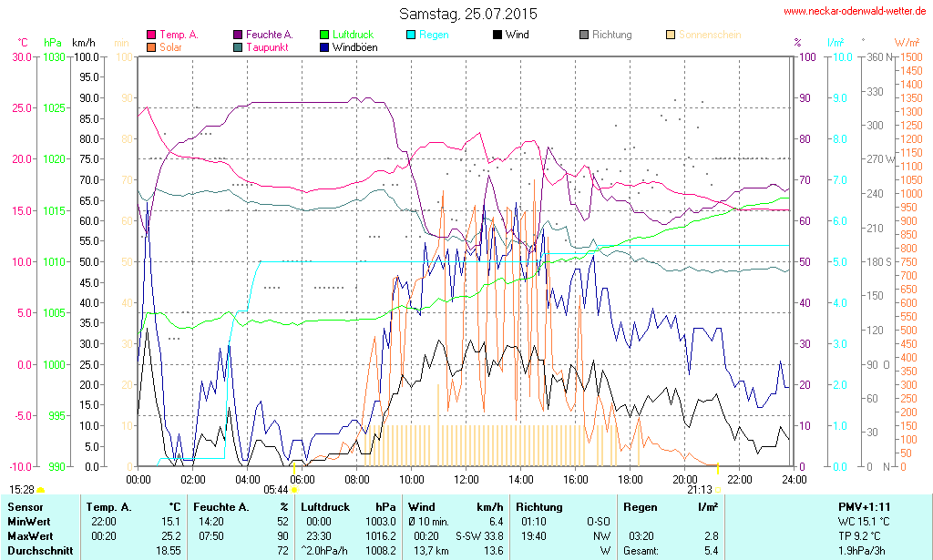The image size is (933, 560).
Task: Select the Durchschnitt row label
Action: pyautogui.click(x=38, y=551)
